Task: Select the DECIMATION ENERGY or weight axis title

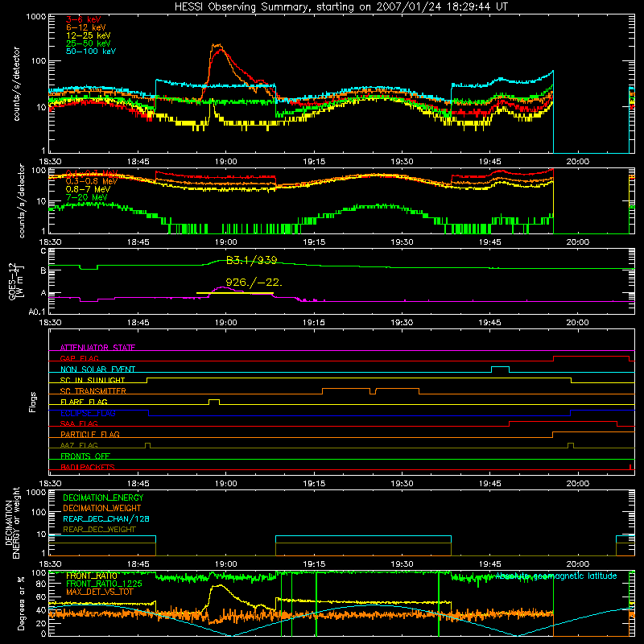Action: click(x=12, y=522)
